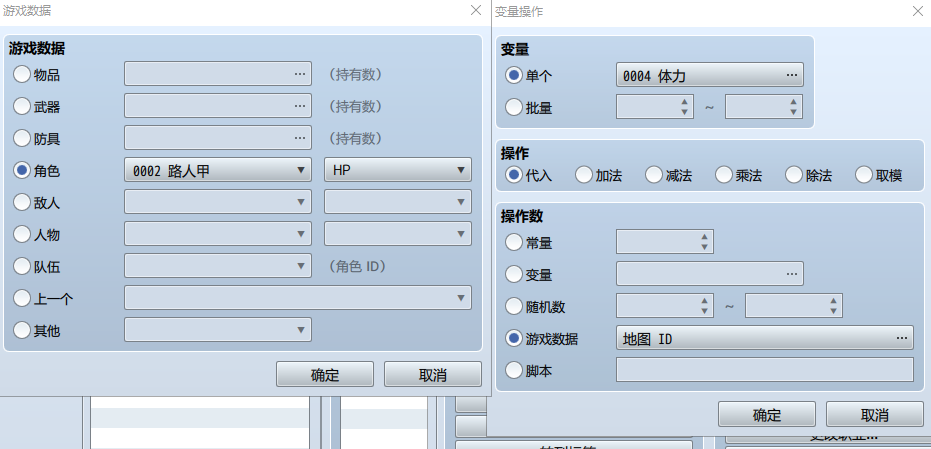This screenshot has height=449, width=931.
Task: Open the 敌人 parameter dropdown
Action: pyautogui.click(x=398, y=202)
